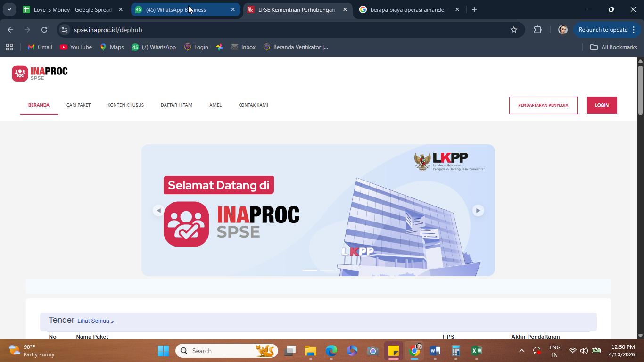Open the CARI PAKET menu

click(78, 105)
